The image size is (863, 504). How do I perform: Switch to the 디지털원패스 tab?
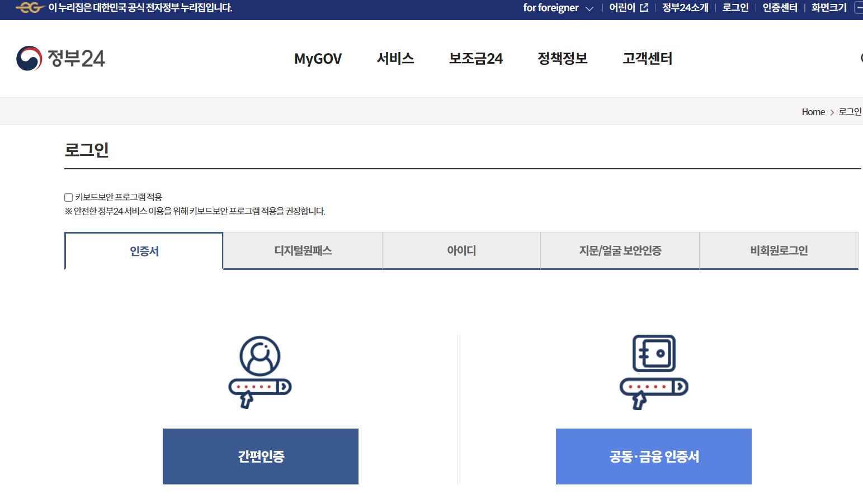coord(302,251)
